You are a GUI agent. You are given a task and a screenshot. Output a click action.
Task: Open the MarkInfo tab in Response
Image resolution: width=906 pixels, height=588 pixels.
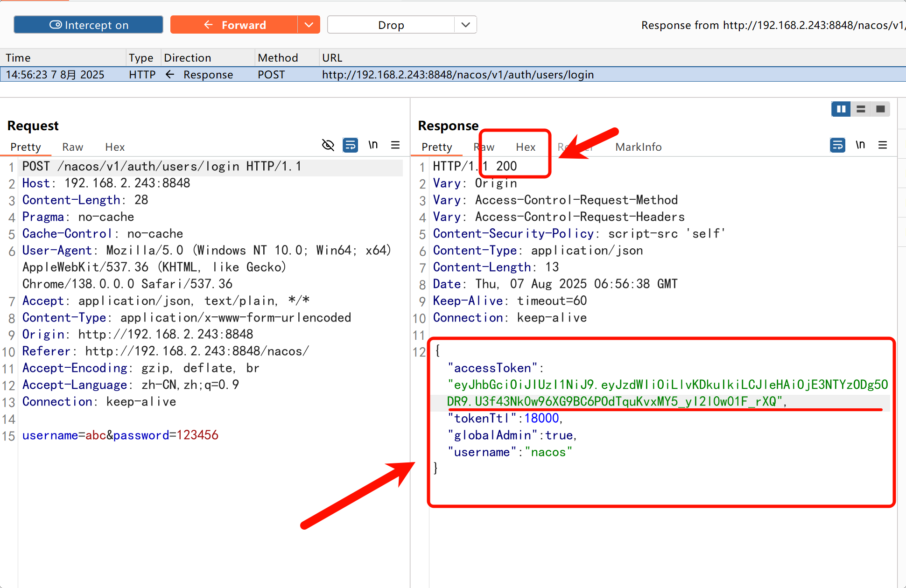(638, 147)
